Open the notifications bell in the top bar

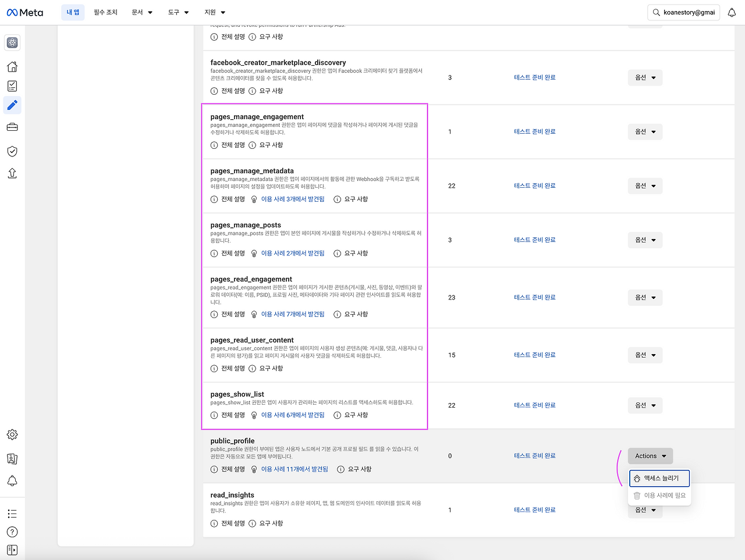(x=732, y=12)
